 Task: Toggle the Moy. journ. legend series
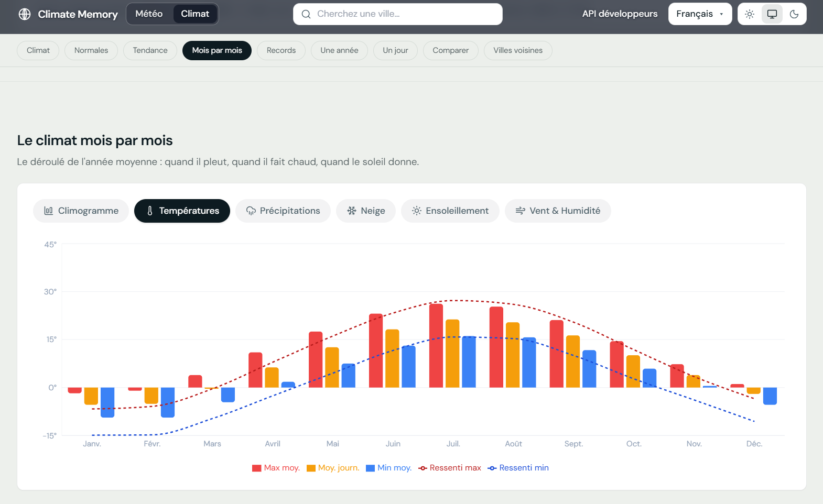pyautogui.click(x=333, y=468)
